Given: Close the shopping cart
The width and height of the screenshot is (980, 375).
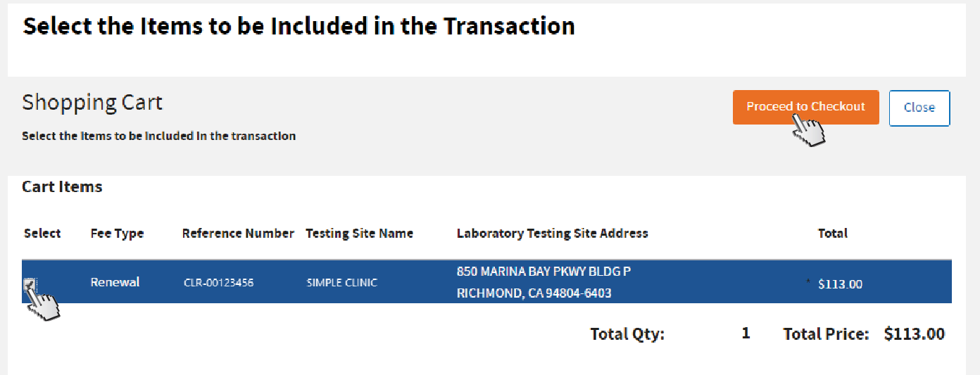Looking at the screenshot, I should point(919,108).
